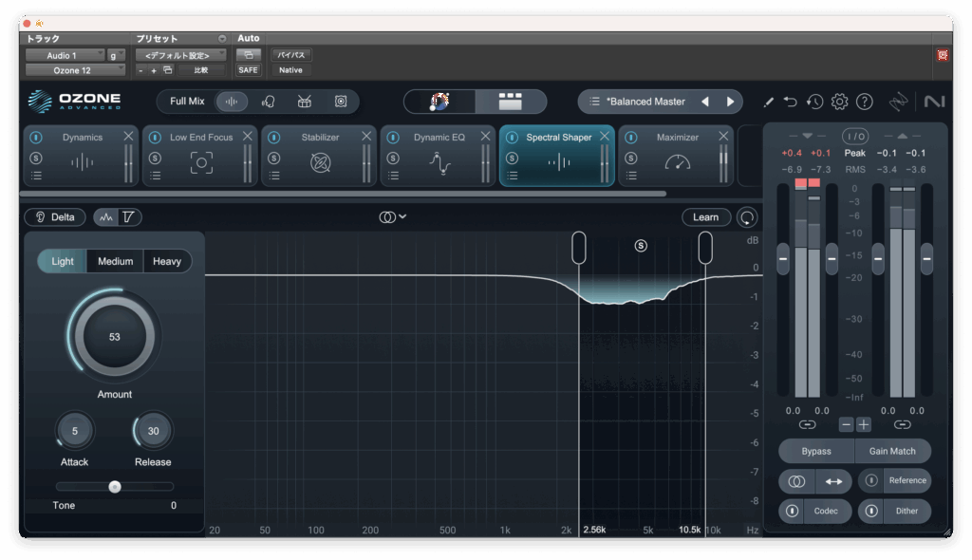Click the undo history clock icon
This screenshot has width=972, height=560.
[814, 102]
